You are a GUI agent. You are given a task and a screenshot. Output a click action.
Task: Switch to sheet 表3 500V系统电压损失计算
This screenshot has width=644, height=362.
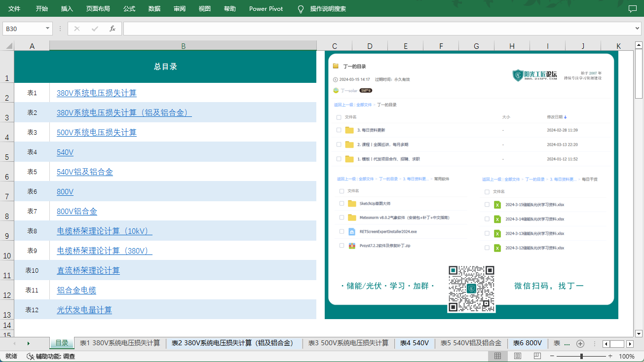tap(348, 343)
